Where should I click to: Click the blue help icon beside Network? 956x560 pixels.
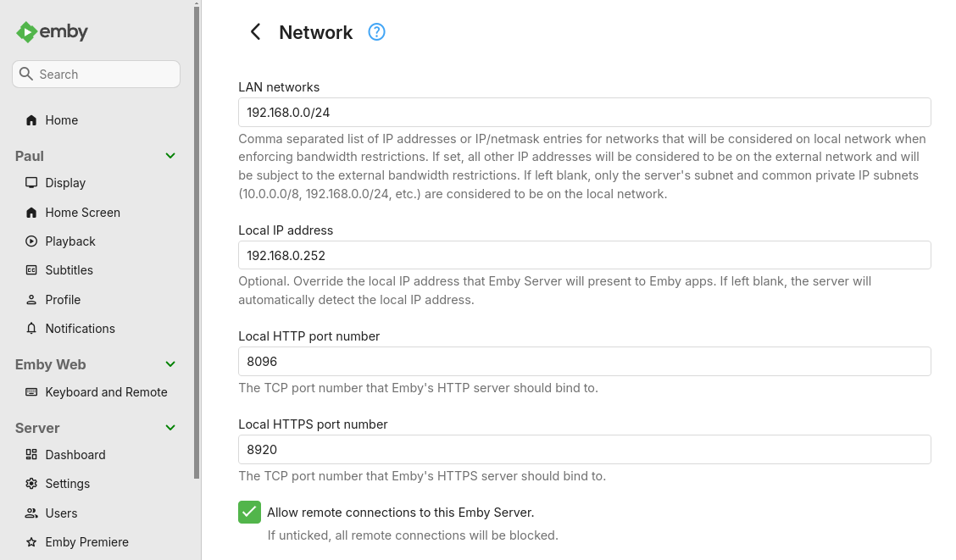[375, 31]
